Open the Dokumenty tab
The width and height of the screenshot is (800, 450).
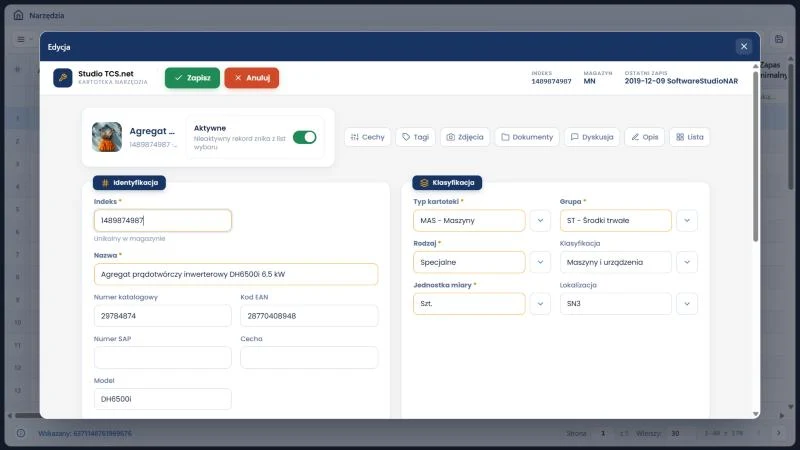527,137
